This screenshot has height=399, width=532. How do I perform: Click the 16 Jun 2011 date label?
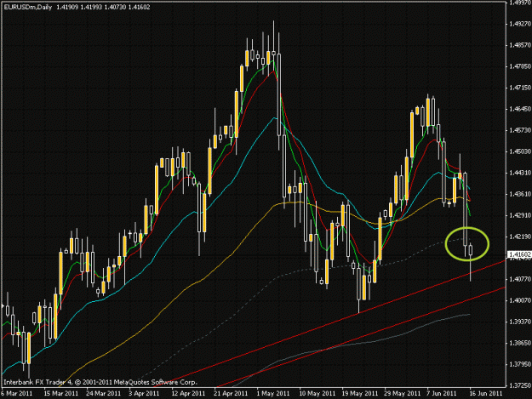(485, 394)
